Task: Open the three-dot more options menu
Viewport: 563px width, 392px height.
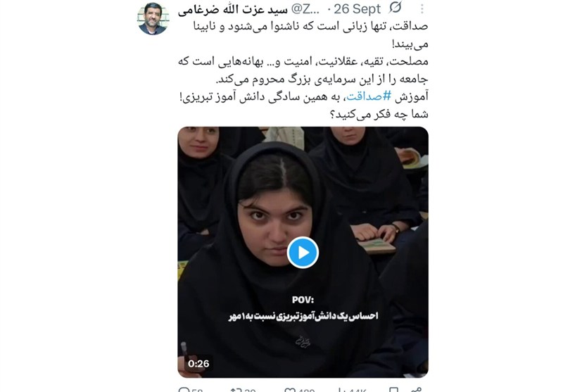Action: 422,9
